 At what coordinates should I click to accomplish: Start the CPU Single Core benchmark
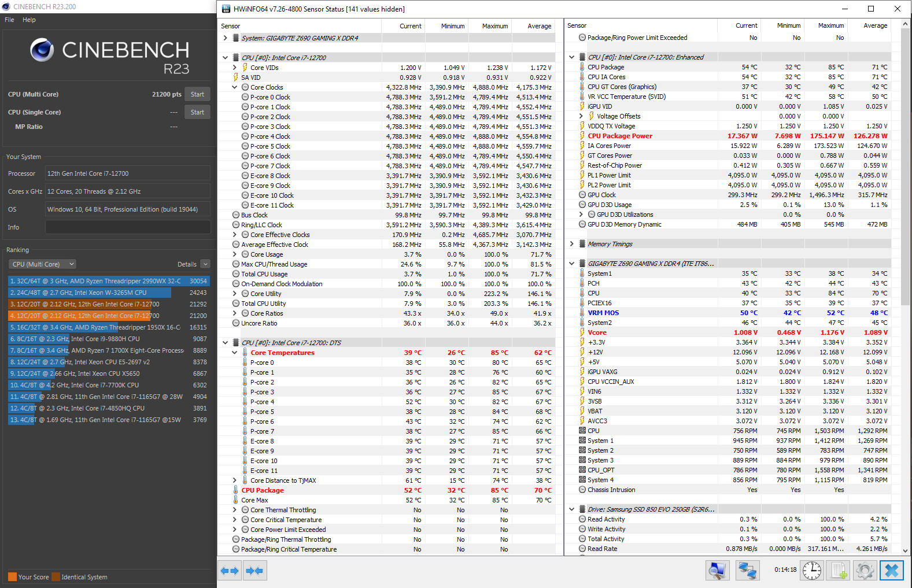197,112
